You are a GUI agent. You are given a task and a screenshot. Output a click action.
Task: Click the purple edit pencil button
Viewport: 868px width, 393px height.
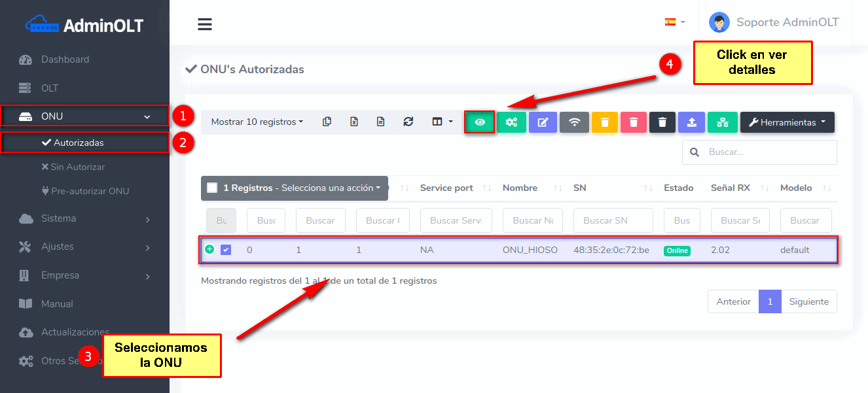pyautogui.click(x=543, y=122)
